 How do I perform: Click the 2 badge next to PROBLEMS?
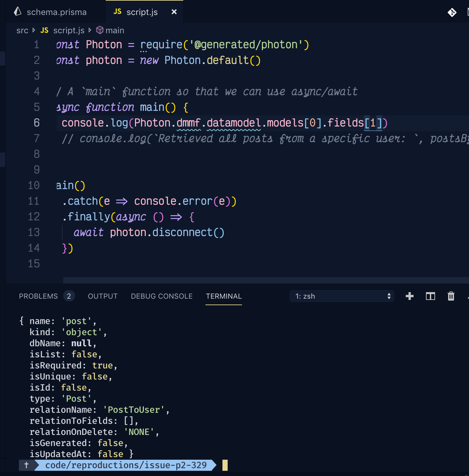(x=69, y=296)
